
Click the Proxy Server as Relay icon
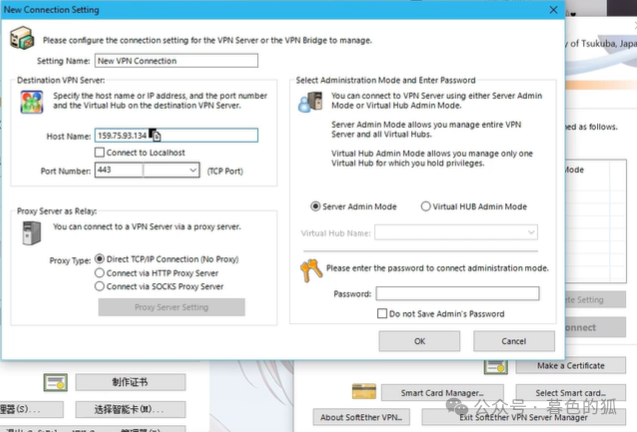pyautogui.click(x=31, y=235)
